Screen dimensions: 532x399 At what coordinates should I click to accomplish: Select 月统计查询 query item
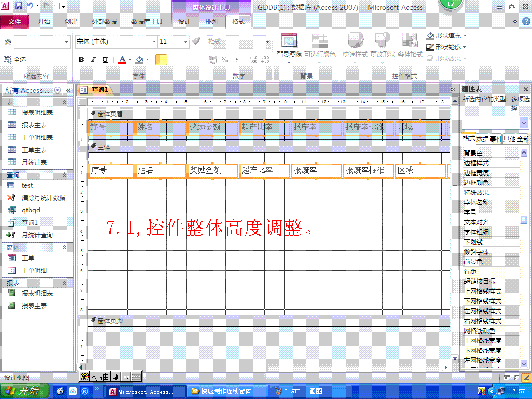[37, 235]
